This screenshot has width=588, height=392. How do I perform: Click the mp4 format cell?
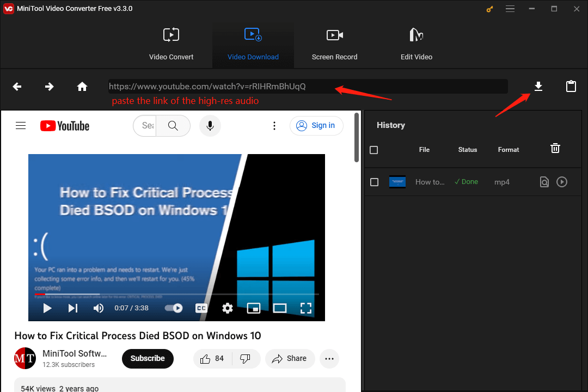502,182
